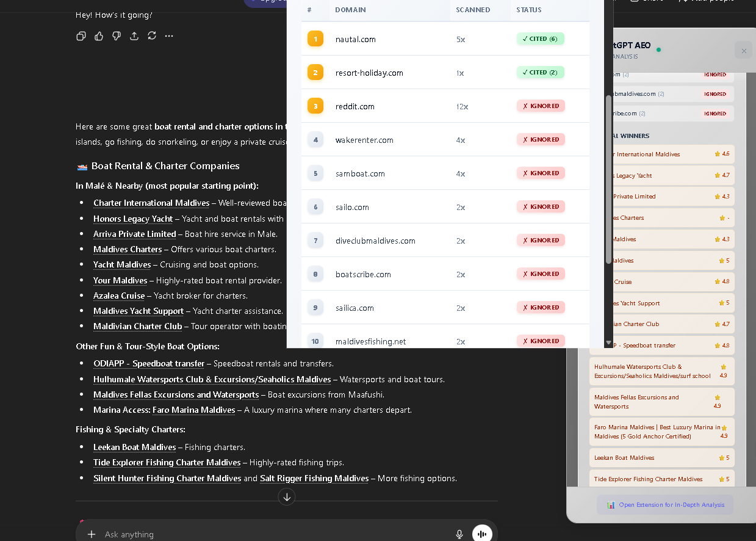Open the more actions ellipsis menu
This screenshot has width=756, height=541.
coord(170,36)
